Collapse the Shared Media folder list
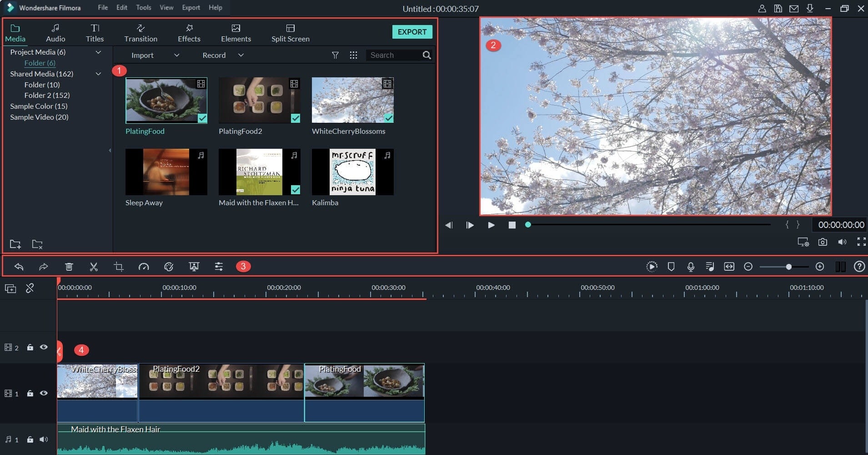Image resolution: width=868 pixels, height=455 pixels. tap(98, 73)
